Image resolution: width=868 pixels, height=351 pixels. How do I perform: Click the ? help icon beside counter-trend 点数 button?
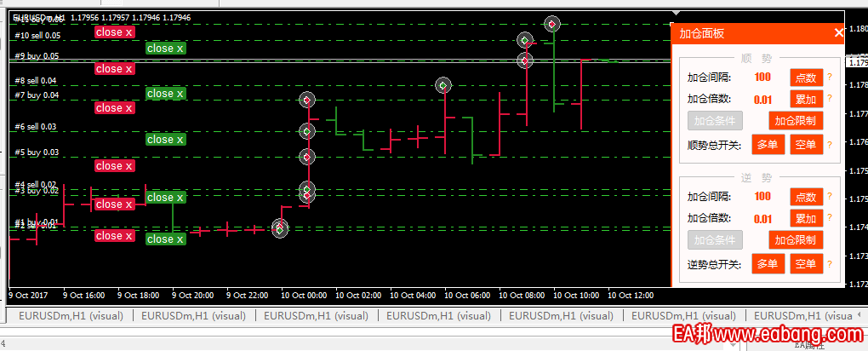pos(829,196)
